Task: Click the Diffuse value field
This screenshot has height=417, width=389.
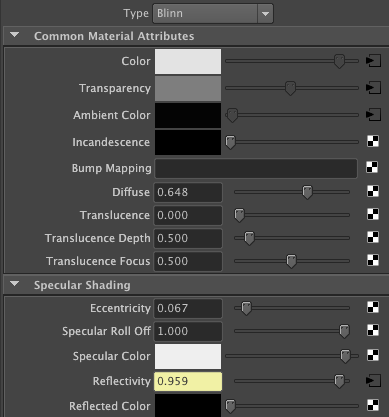Action: pyautogui.click(x=188, y=192)
